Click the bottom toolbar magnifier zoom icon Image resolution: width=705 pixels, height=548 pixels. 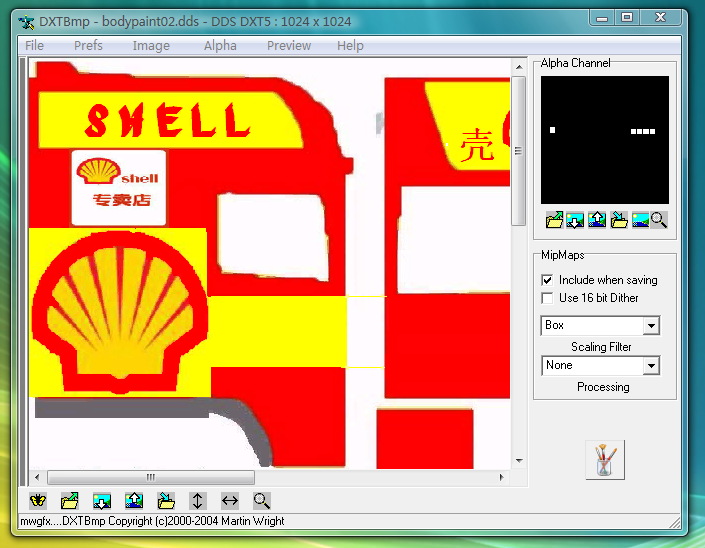click(261, 500)
